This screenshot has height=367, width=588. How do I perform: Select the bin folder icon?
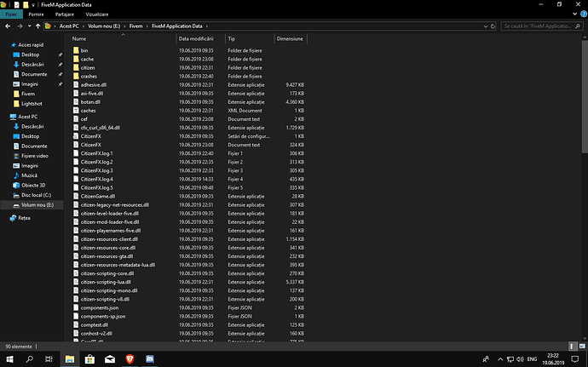click(76, 50)
